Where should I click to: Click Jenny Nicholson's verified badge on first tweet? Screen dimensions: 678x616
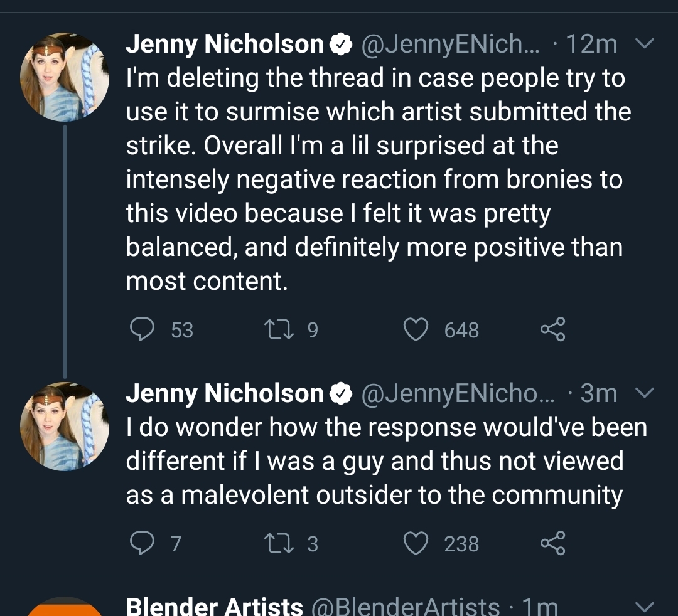341,43
